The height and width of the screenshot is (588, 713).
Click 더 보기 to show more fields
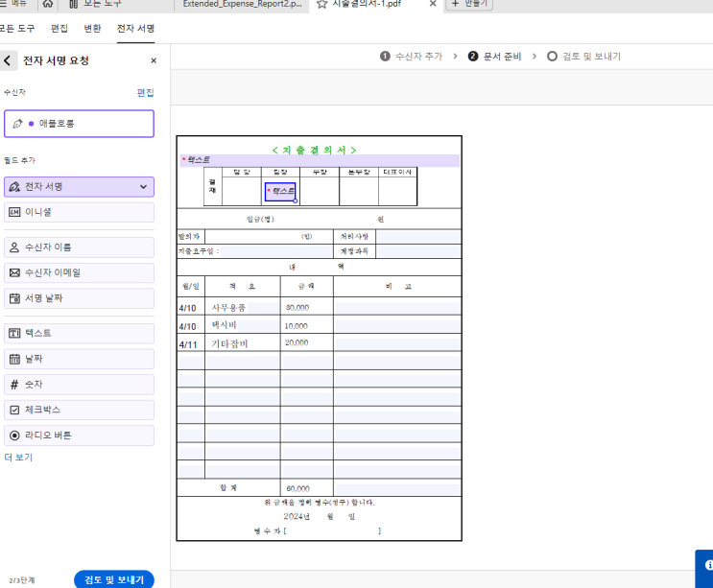pyautogui.click(x=18, y=458)
